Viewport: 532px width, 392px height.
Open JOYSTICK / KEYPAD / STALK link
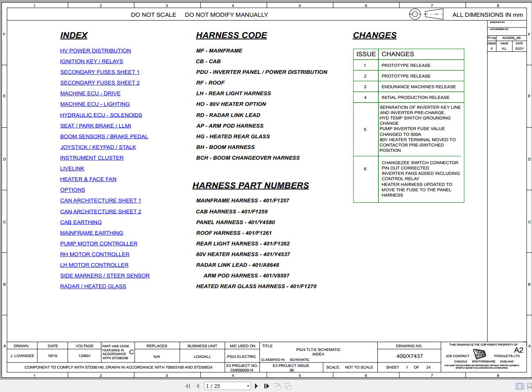click(98, 147)
